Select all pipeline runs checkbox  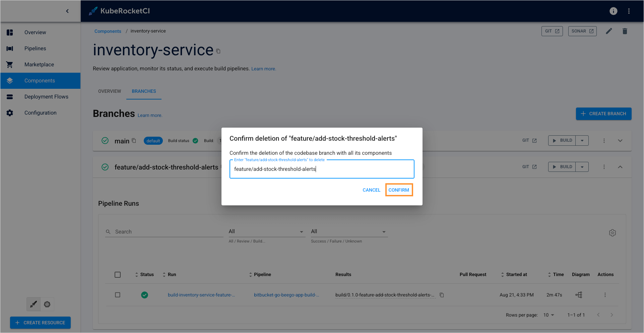point(118,275)
